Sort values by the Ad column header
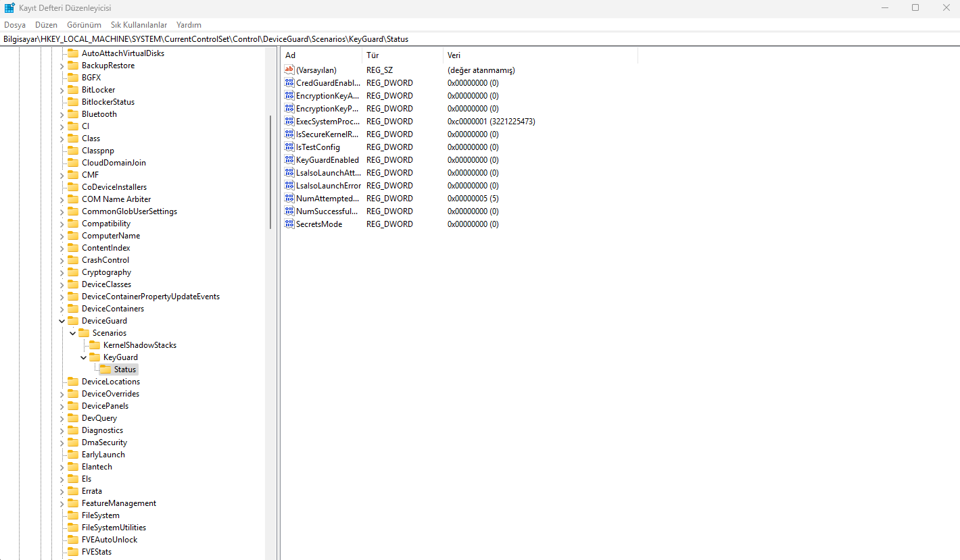This screenshot has width=960, height=560. tap(321, 55)
